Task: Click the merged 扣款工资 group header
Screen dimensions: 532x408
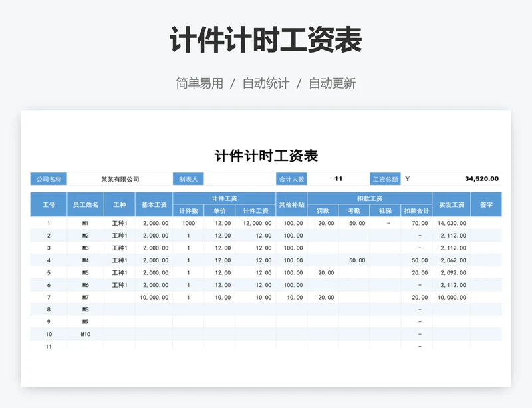Action: click(x=370, y=198)
